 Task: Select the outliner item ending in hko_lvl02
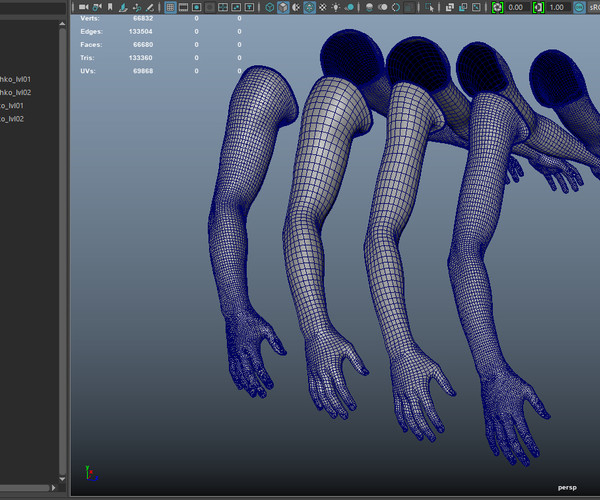(x=17, y=93)
